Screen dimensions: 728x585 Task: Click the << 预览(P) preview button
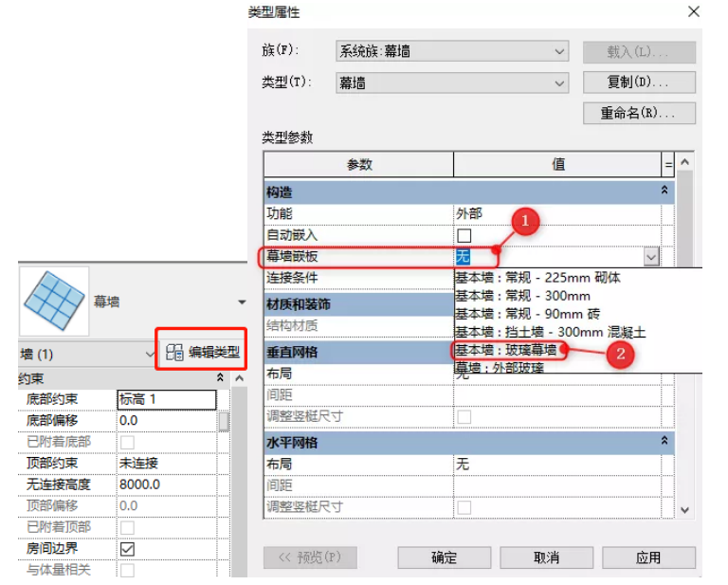pyautogui.click(x=310, y=558)
